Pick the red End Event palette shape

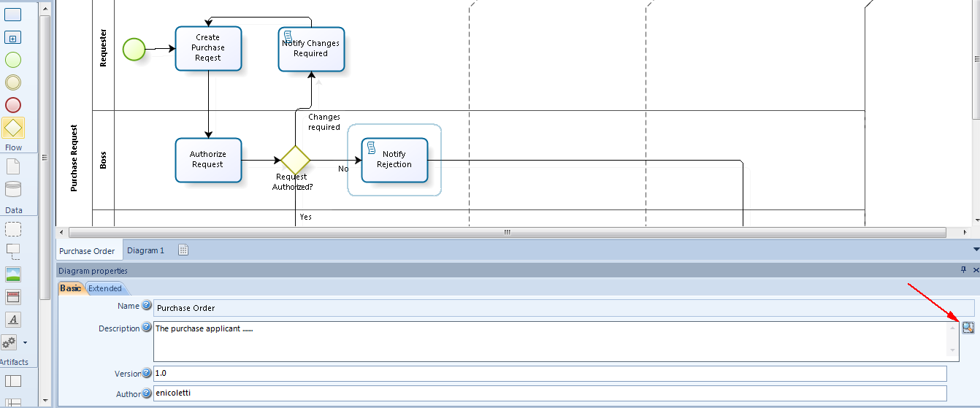pos(13,105)
